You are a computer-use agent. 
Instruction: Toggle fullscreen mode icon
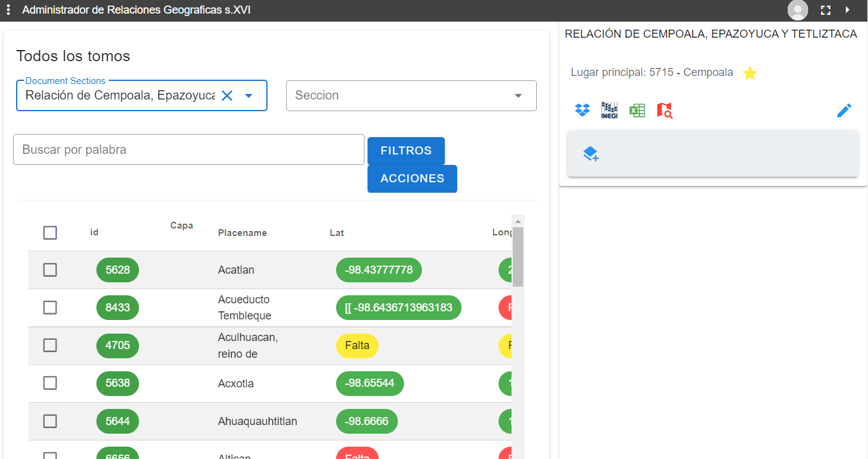pyautogui.click(x=825, y=10)
